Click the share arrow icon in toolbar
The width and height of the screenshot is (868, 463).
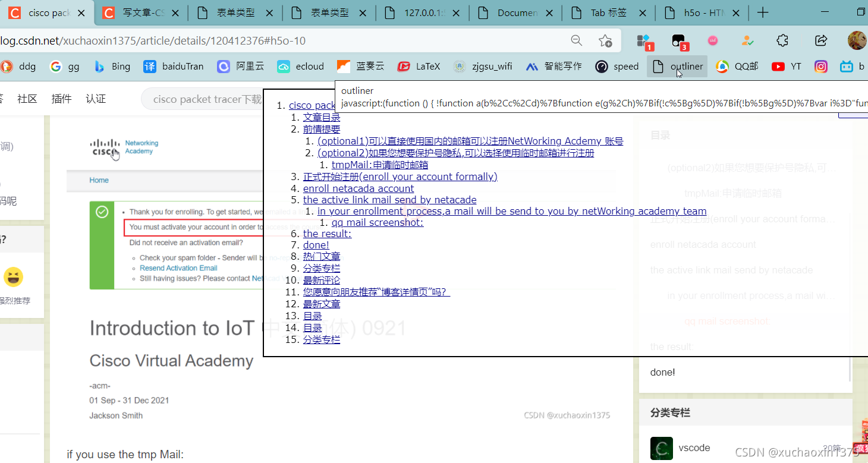tap(821, 40)
